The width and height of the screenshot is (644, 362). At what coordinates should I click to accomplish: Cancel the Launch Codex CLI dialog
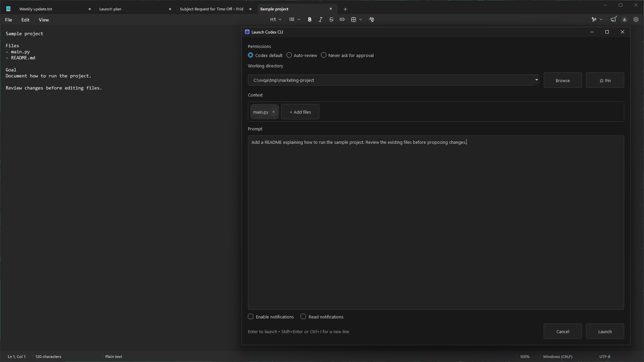(x=562, y=331)
